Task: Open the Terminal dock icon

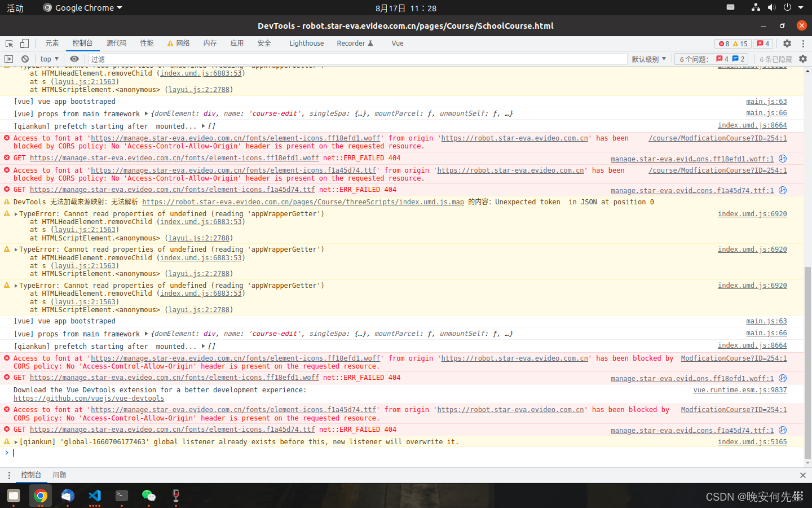Action: [122, 496]
